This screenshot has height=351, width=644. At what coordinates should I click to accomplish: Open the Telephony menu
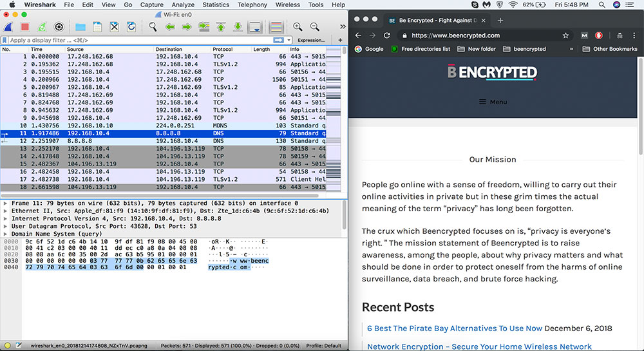[x=252, y=5]
